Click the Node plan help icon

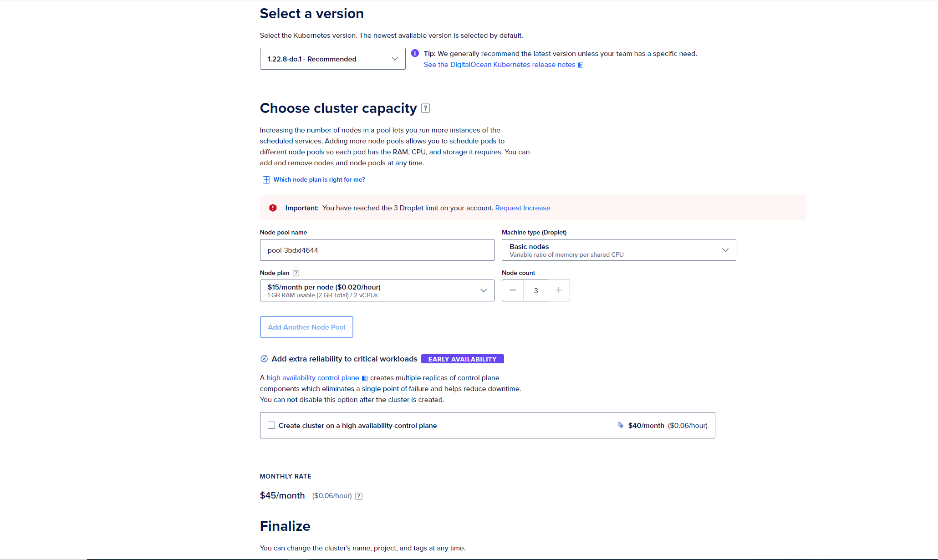pos(296,273)
